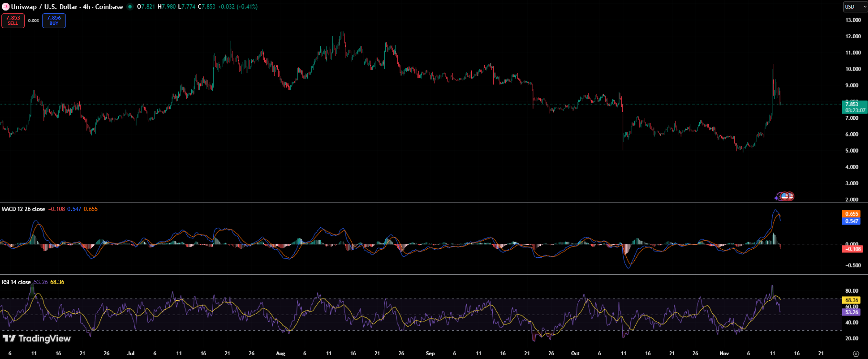Select the 0.003 spread value
The image size is (868, 359).
pos(33,21)
